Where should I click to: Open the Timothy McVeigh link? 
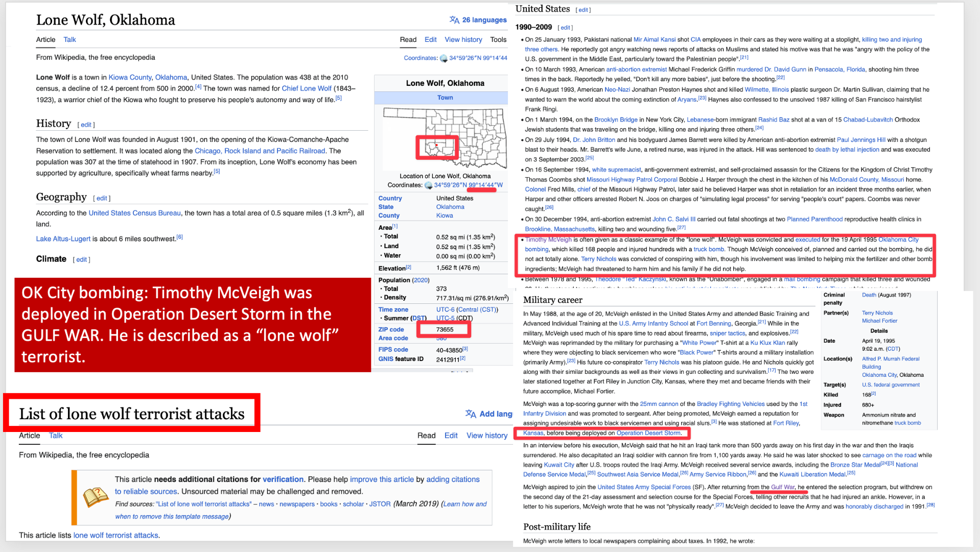click(x=548, y=240)
